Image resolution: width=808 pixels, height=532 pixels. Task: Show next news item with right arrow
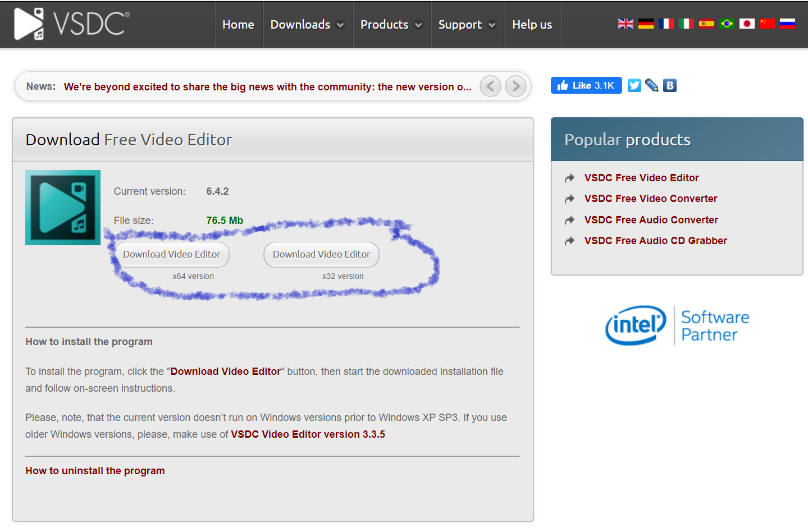click(x=515, y=86)
